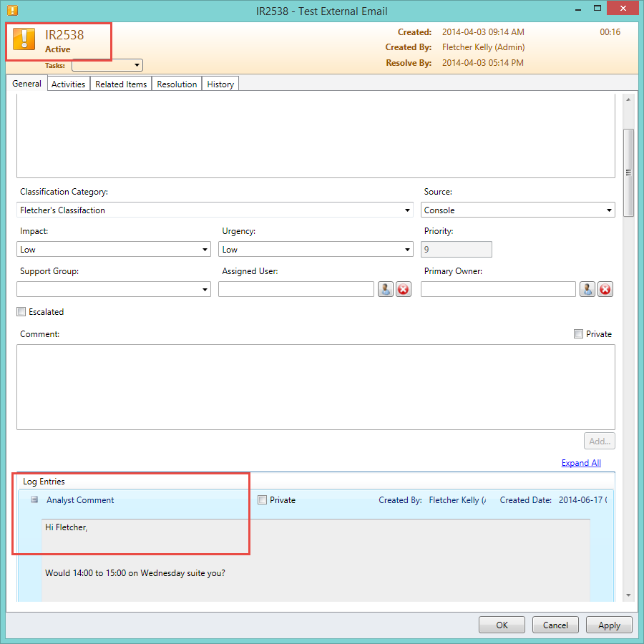Clear the Assigned User with red X

point(404,289)
